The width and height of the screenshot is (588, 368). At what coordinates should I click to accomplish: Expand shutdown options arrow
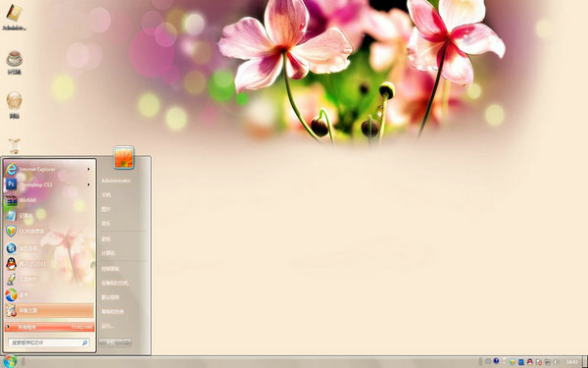coord(127,342)
